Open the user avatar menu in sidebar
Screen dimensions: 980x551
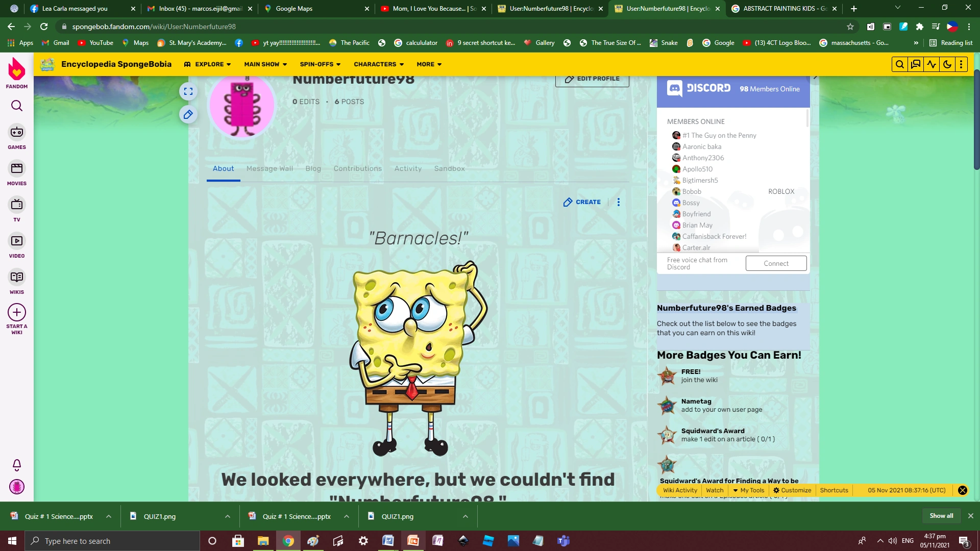pyautogui.click(x=17, y=487)
